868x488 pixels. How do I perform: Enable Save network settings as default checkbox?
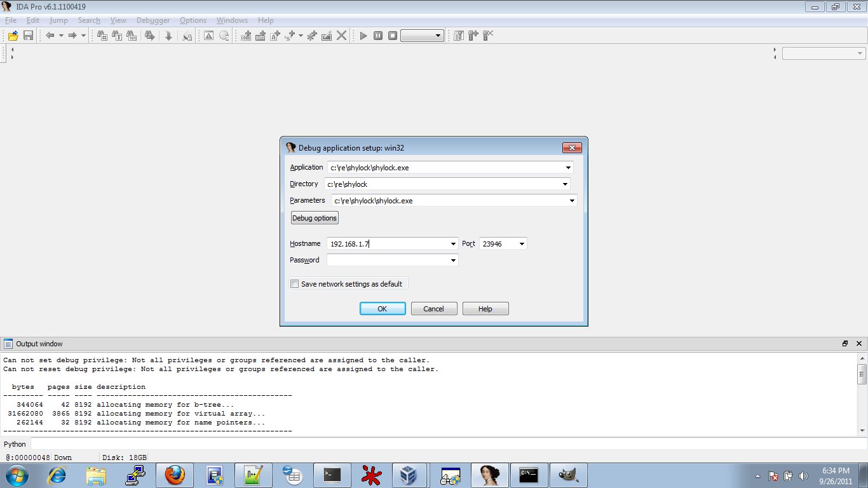click(294, 284)
